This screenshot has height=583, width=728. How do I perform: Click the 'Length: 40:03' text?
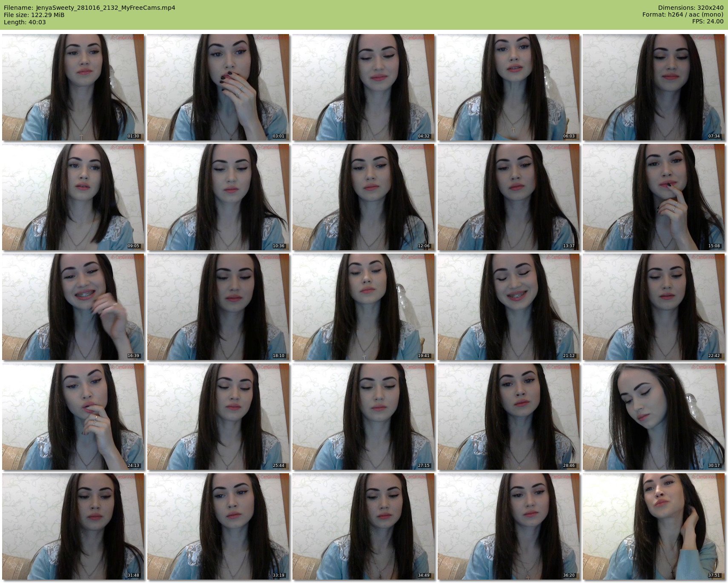coord(25,22)
